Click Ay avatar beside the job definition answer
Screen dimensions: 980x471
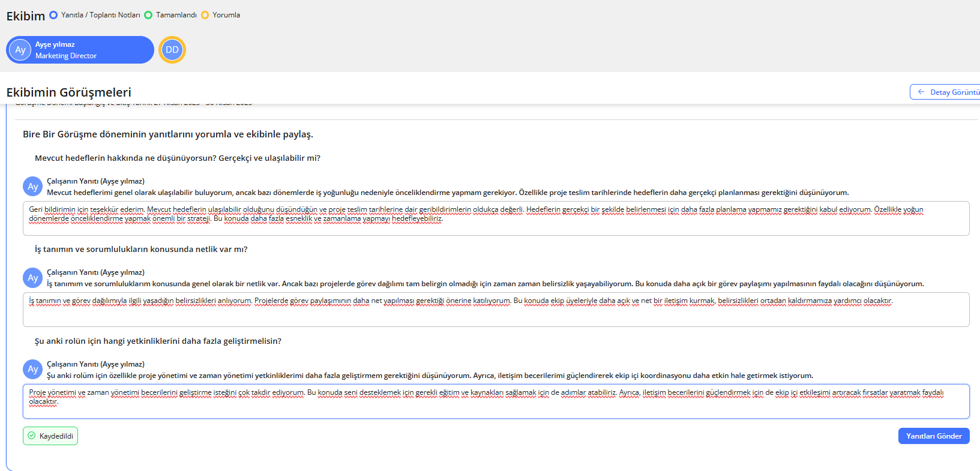coord(32,278)
